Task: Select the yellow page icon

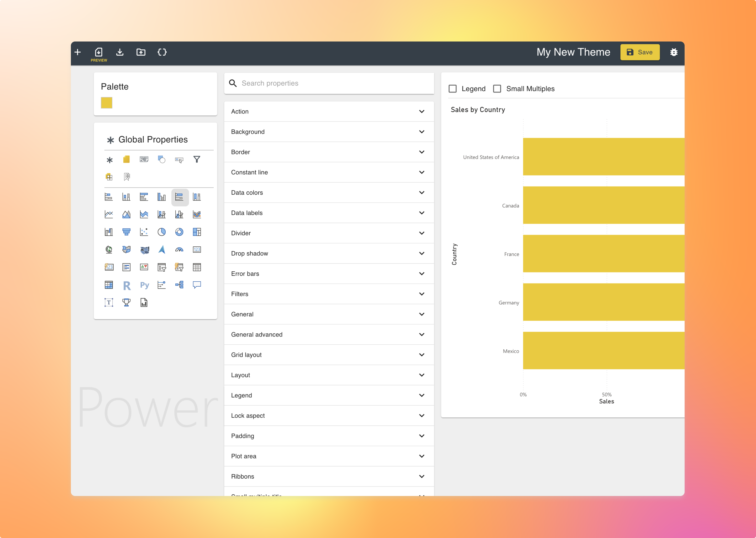Action: 127,159
